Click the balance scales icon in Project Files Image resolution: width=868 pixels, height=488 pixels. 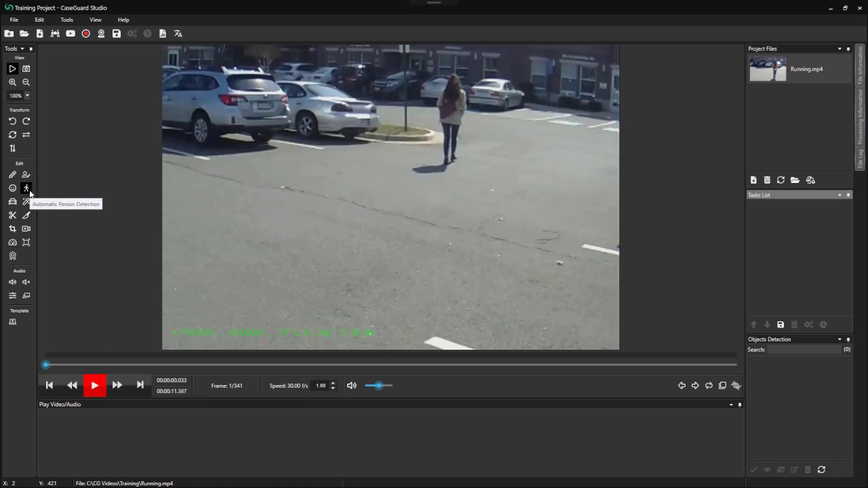pyautogui.click(x=810, y=180)
